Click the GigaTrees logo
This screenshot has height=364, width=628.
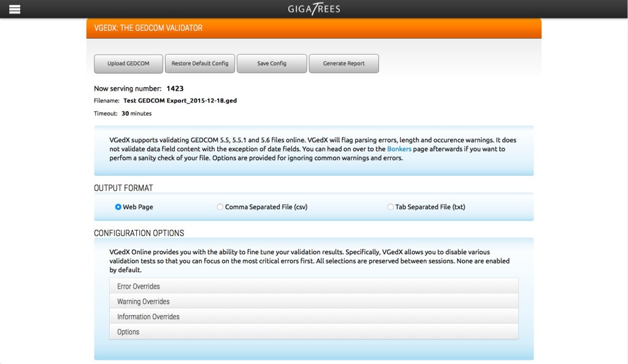[314, 9]
